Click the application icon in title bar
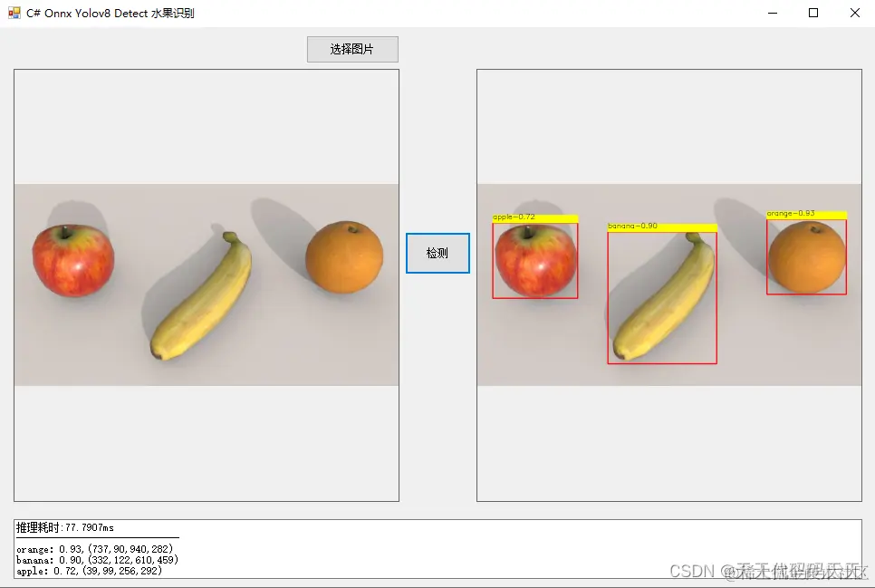Screen dimensions: 875x588 (14, 13)
